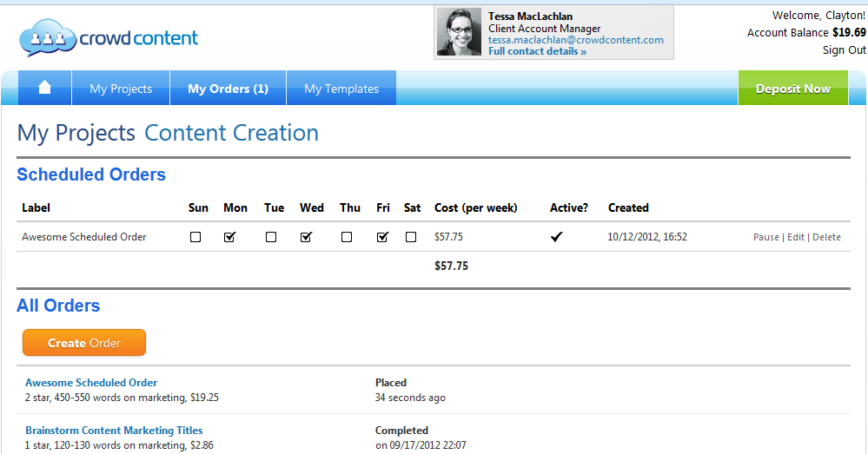
Task: Click the Sun column header
Action: pyautogui.click(x=198, y=208)
